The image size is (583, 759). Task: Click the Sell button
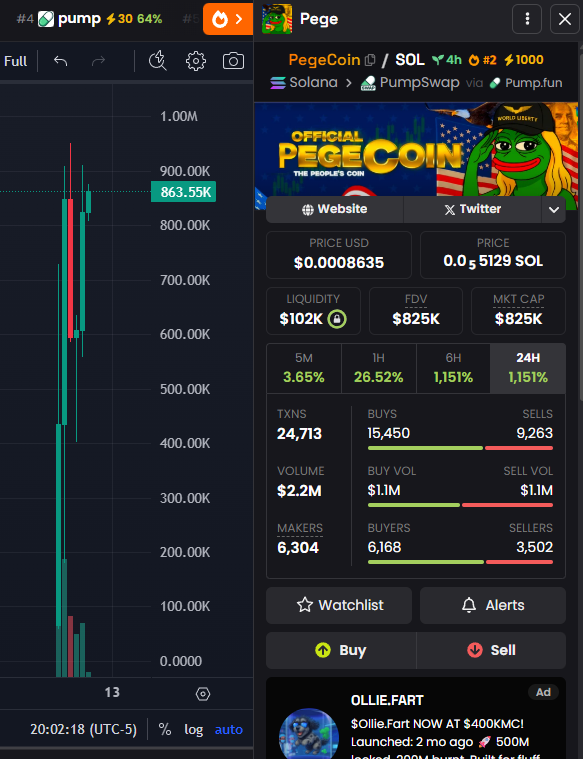tap(491, 650)
